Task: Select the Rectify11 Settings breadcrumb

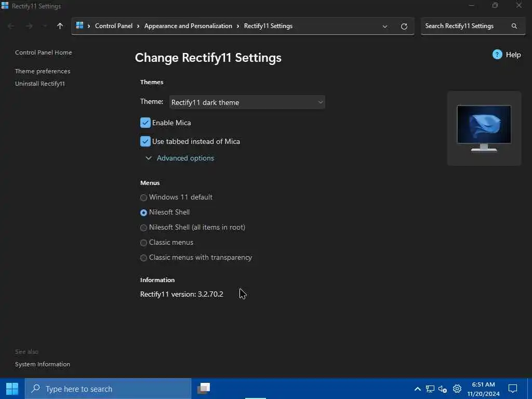Action: 269,26
